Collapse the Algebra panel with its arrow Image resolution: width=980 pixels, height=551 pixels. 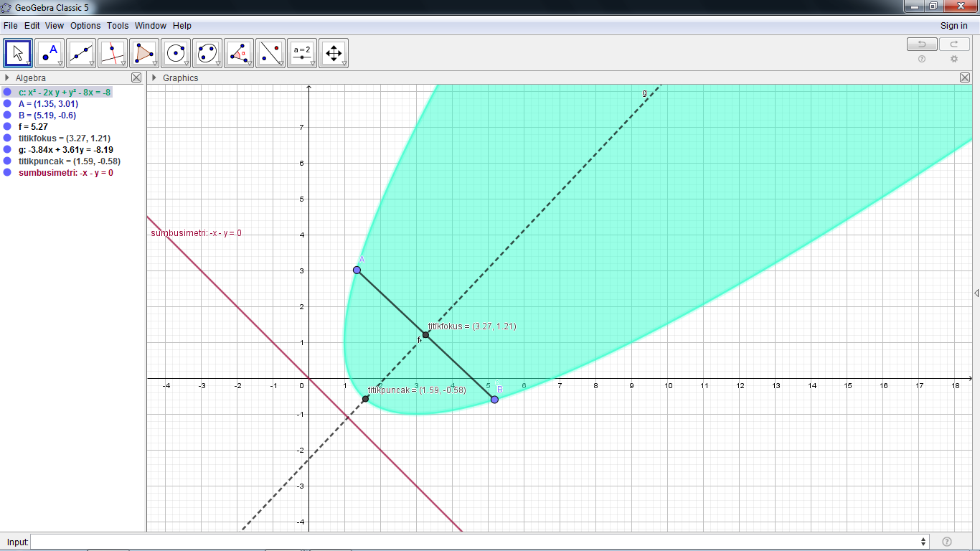[x=6, y=77]
